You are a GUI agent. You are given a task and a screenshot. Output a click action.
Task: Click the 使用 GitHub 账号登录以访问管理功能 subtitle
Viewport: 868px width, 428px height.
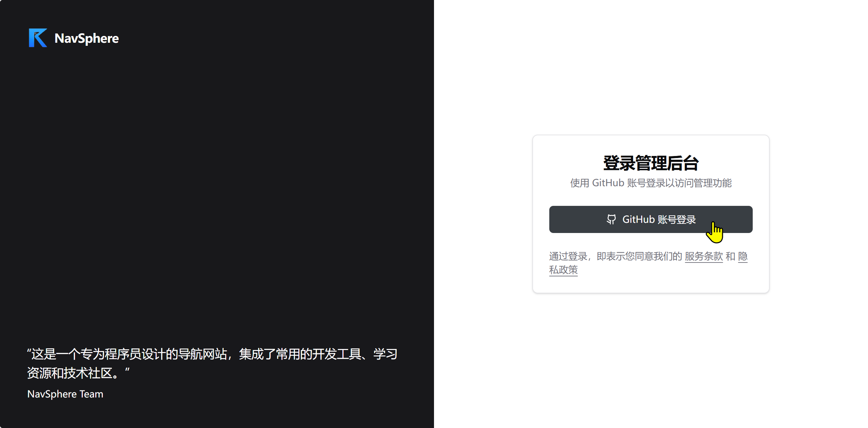point(651,183)
